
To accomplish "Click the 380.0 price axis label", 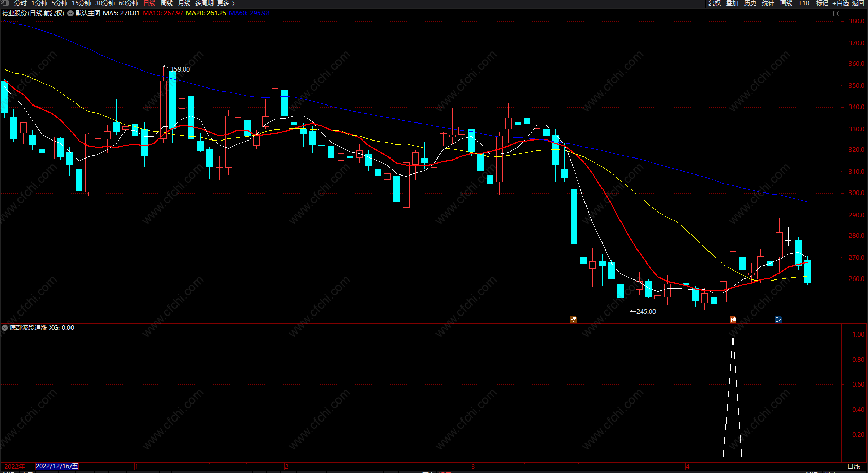I will [857, 21].
